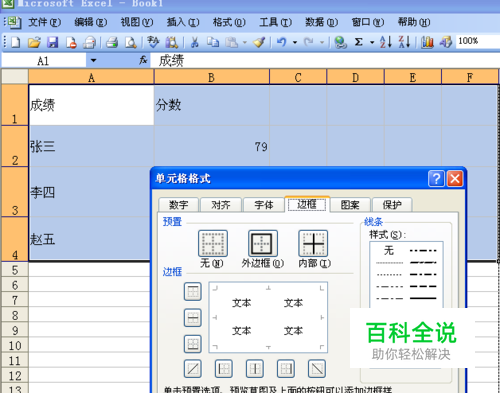
Task: Switch to the 对齐 tab
Action: tap(221, 205)
